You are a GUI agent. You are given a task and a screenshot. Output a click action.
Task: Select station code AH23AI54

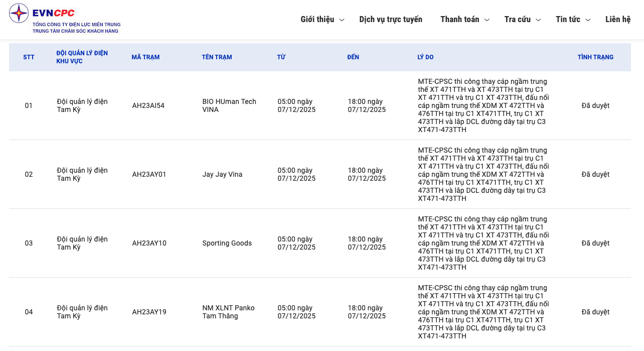tap(148, 105)
